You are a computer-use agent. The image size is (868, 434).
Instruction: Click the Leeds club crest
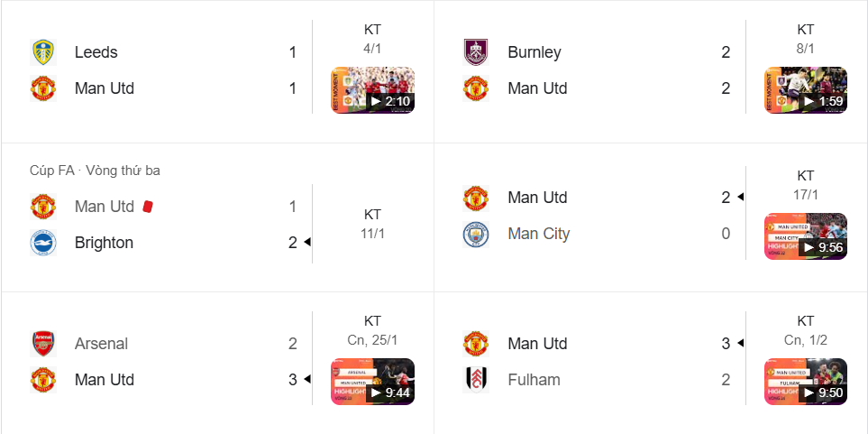tap(42, 52)
